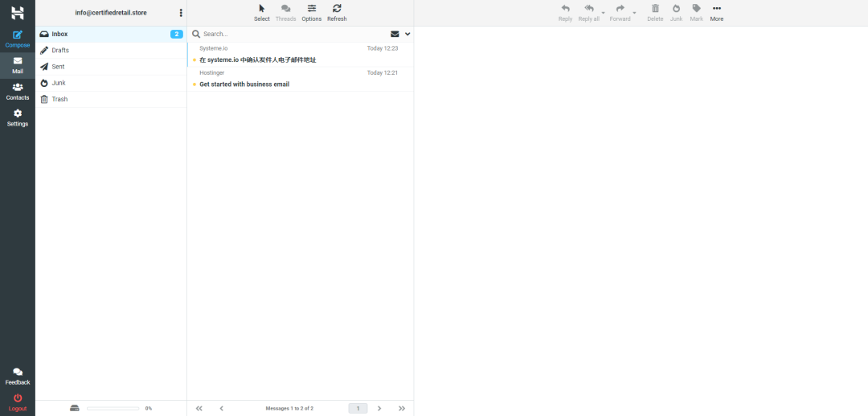The image size is (868, 416).
Task: Go to last page of messages
Action: [x=402, y=408]
